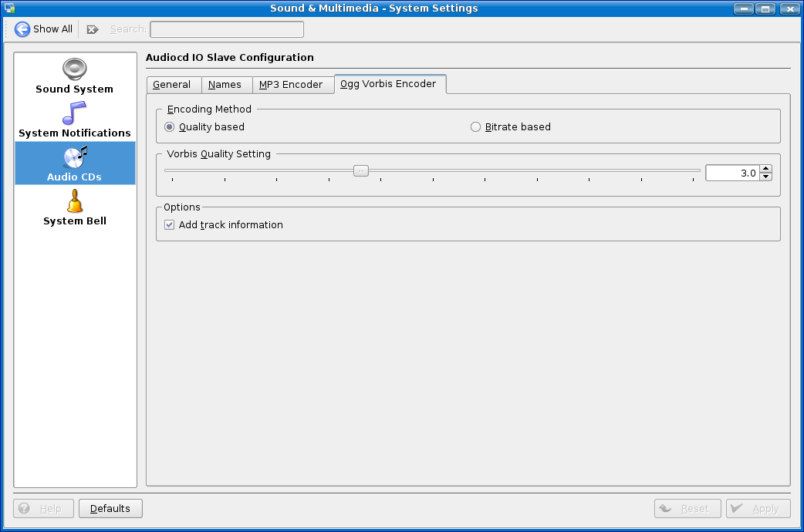Select Bitrate based encoding method
The image size is (804, 532).
pos(476,127)
